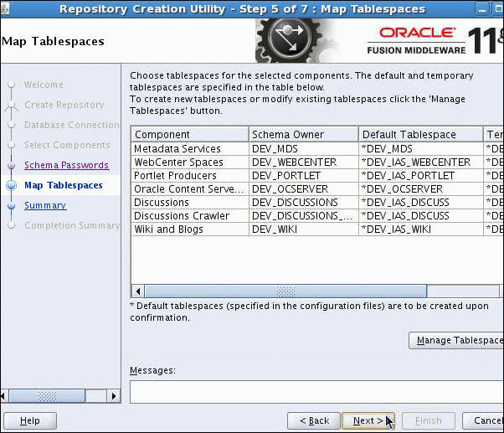Image resolution: width=504 pixels, height=433 pixels.
Task: Select the WebCenter Spaces component cell
Action: [x=190, y=162]
